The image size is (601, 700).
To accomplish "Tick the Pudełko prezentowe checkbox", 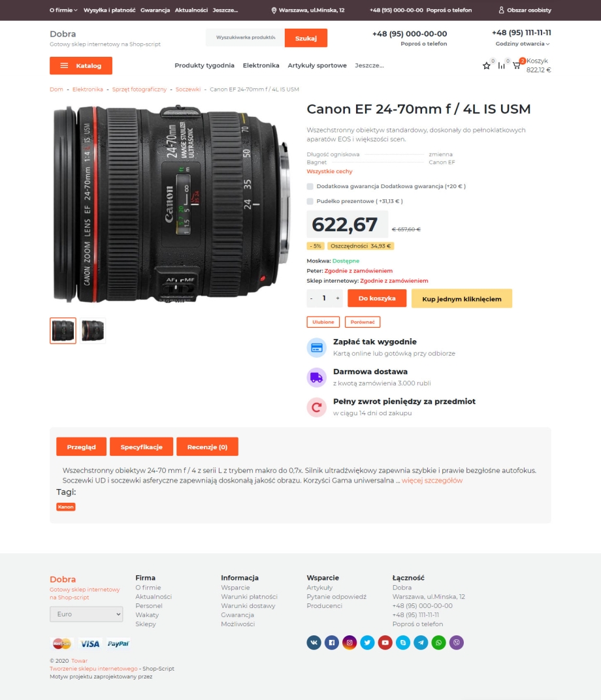I will pyautogui.click(x=310, y=201).
